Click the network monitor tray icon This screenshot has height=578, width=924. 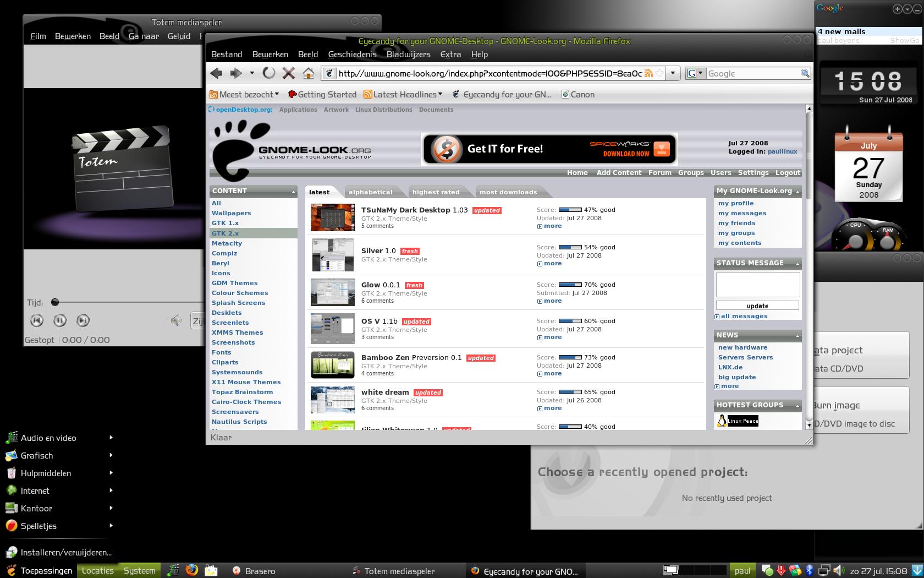[824, 570]
